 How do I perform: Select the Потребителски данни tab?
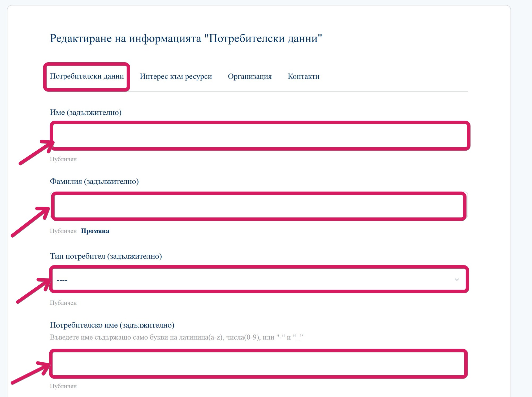87,76
